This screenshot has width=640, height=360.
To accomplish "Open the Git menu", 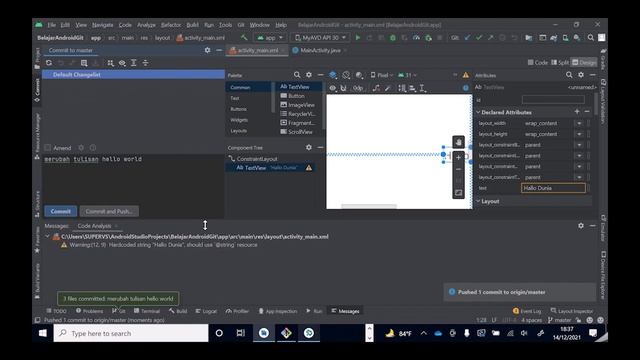I will (241, 25).
